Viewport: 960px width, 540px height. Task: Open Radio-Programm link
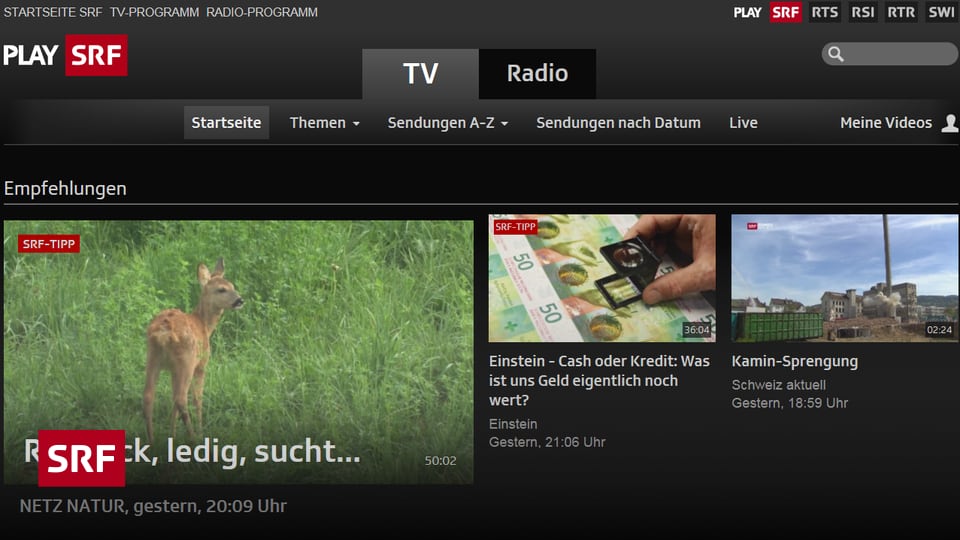click(262, 12)
